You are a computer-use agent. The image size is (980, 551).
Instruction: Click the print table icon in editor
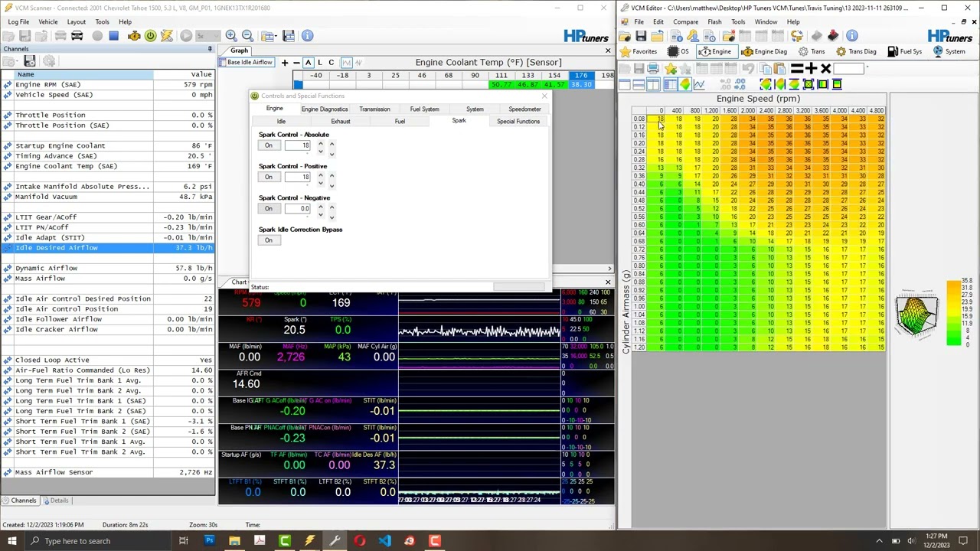(x=653, y=69)
